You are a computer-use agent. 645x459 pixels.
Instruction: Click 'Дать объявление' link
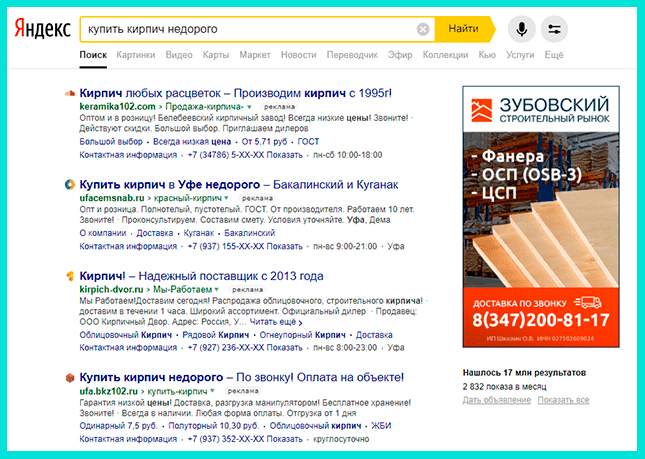pyautogui.click(x=497, y=400)
